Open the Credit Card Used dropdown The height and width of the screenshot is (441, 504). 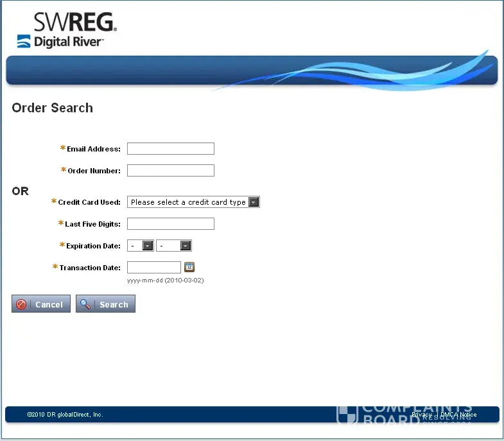pos(193,202)
